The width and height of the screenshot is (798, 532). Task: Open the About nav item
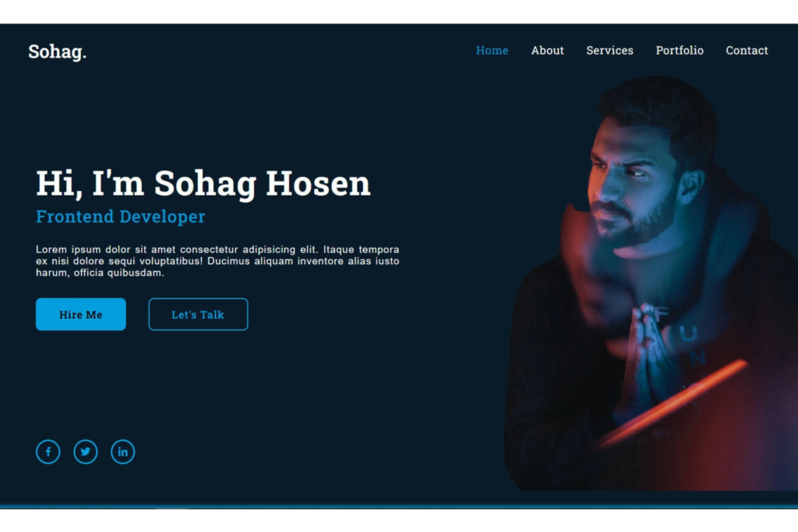548,51
